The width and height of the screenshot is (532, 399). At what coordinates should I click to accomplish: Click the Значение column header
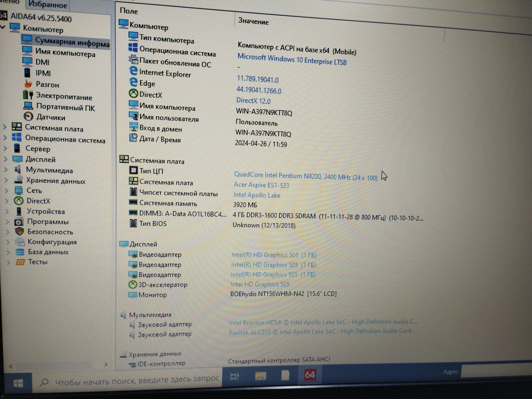point(253,21)
